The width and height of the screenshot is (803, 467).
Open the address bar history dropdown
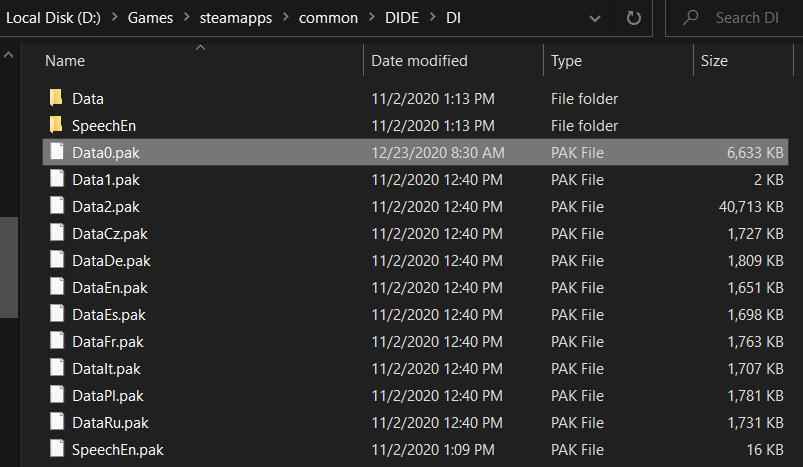coord(597,18)
